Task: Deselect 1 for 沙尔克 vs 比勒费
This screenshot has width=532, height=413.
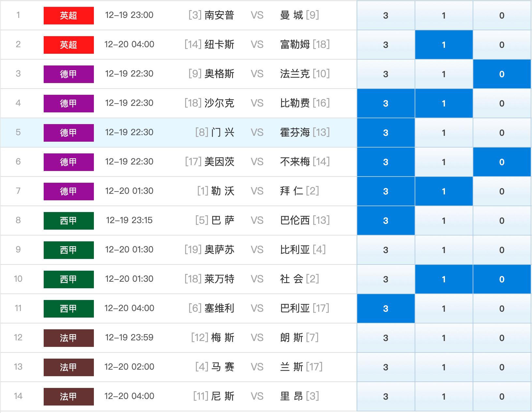Action: [x=444, y=103]
